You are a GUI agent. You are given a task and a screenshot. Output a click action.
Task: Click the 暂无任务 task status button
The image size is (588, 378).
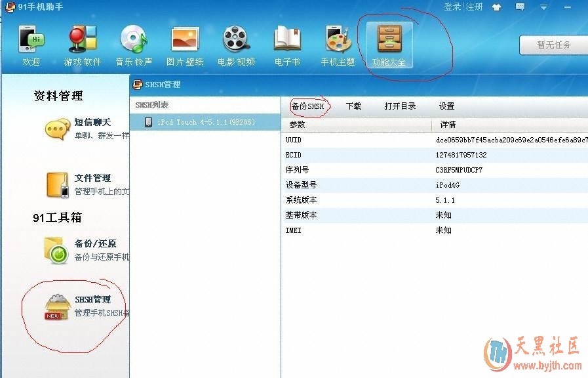click(553, 45)
